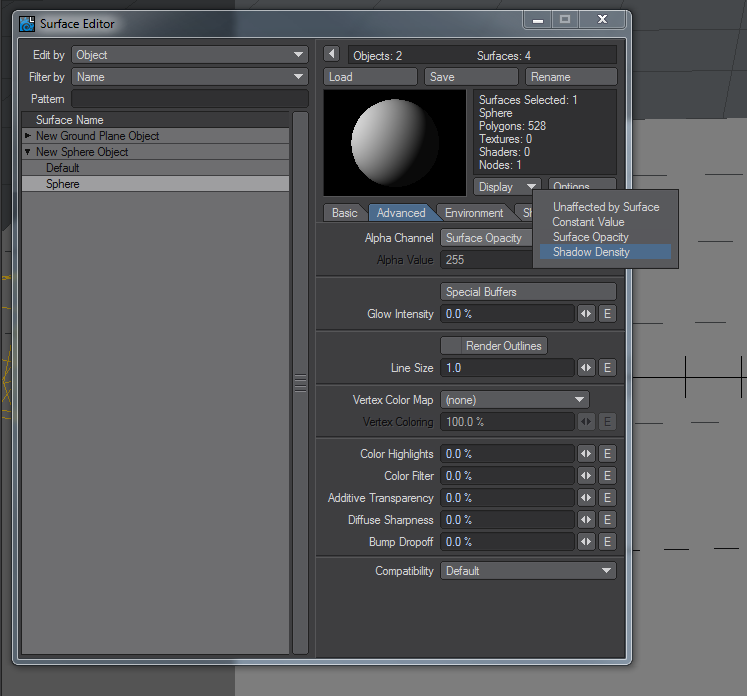Click the Rename button
This screenshot has height=696, width=747.
click(x=571, y=77)
